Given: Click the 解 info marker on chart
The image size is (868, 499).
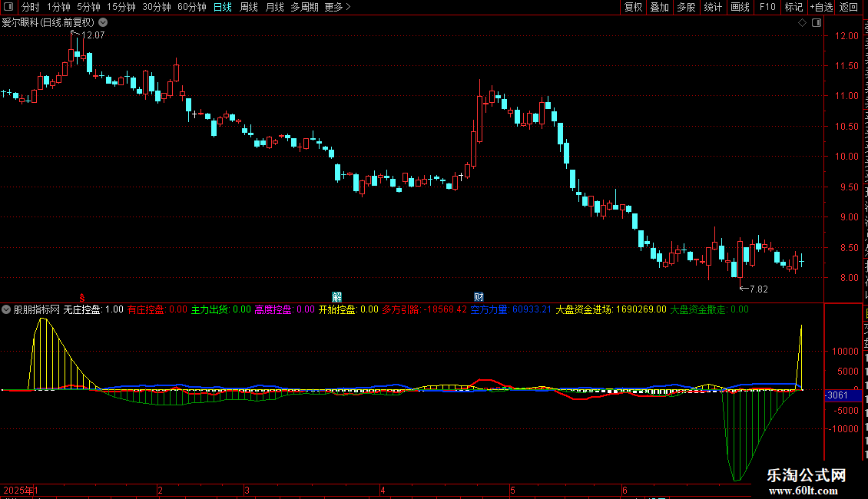Looking at the screenshot, I should coord(336,297).
